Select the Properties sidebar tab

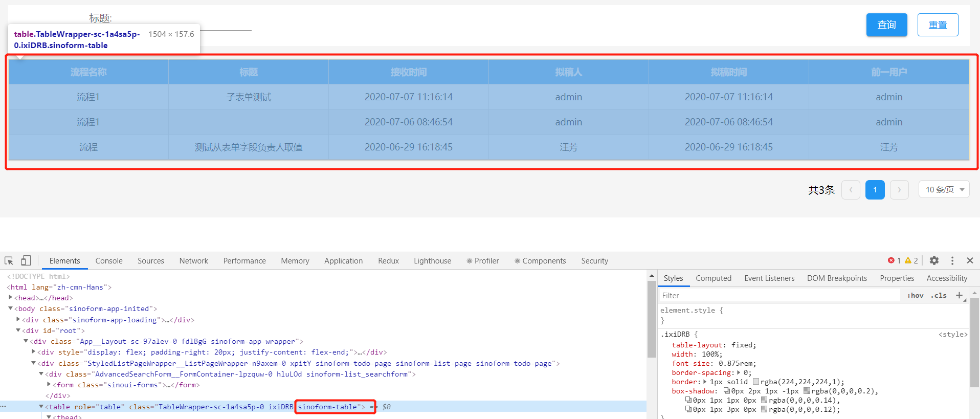897,278
